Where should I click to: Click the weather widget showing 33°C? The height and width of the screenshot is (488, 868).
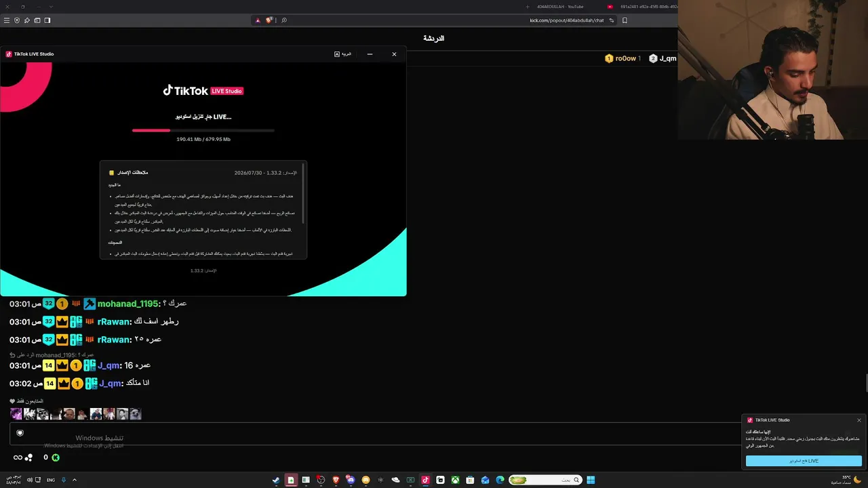coord(846,480)
